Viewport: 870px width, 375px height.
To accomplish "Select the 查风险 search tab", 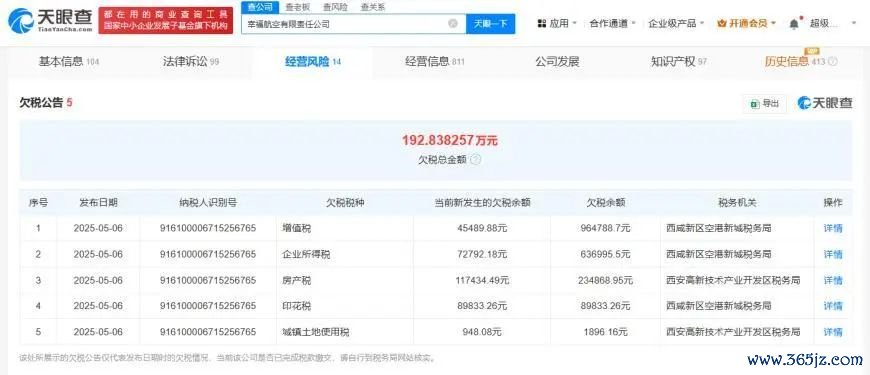I will pos(335,7).
